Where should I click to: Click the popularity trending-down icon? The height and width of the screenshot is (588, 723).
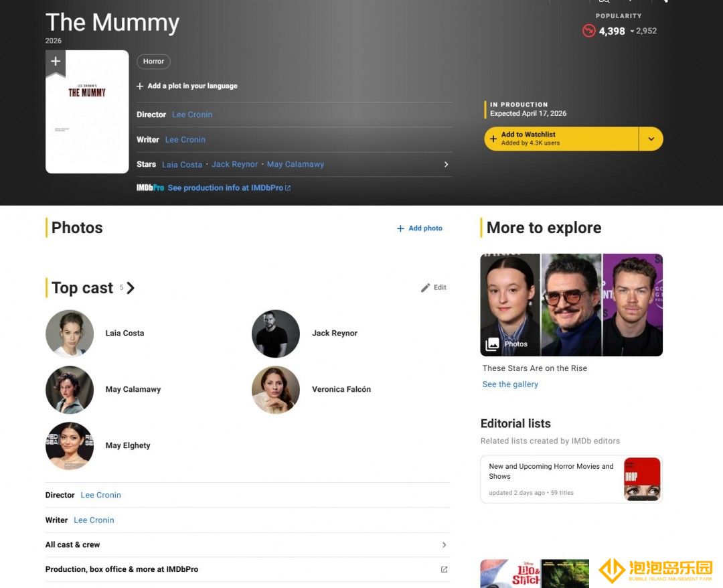point(589,31)
